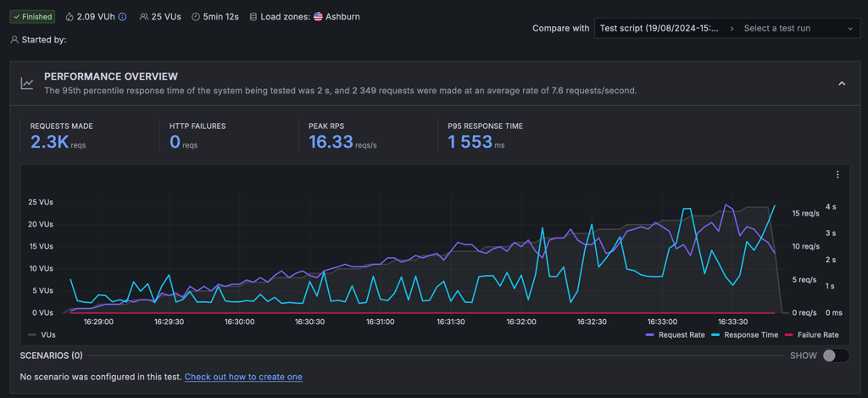Click the Compare with label
This screenshot has height=398, width=868.
pyautogui.click(x=561, y=28)
